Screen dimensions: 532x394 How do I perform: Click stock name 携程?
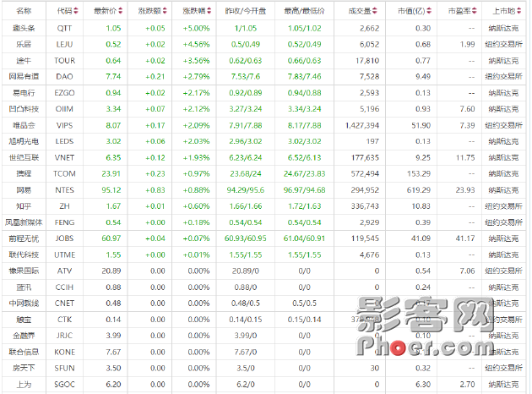tap(24, 174)
